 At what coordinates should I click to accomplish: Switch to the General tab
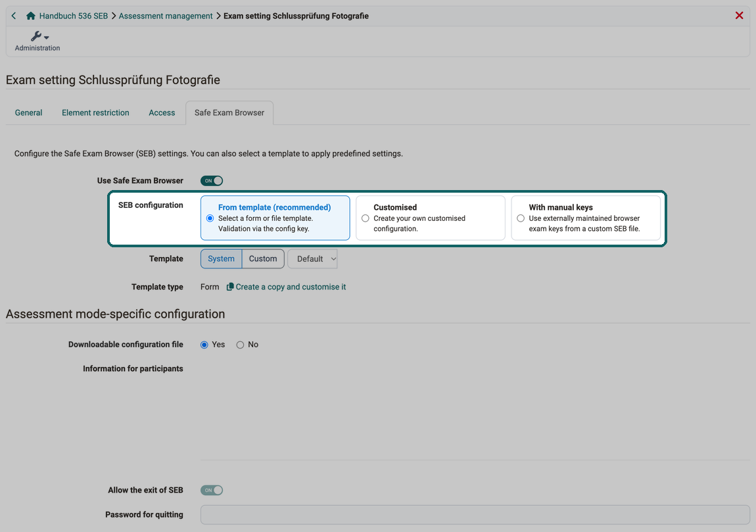point(28,112)
